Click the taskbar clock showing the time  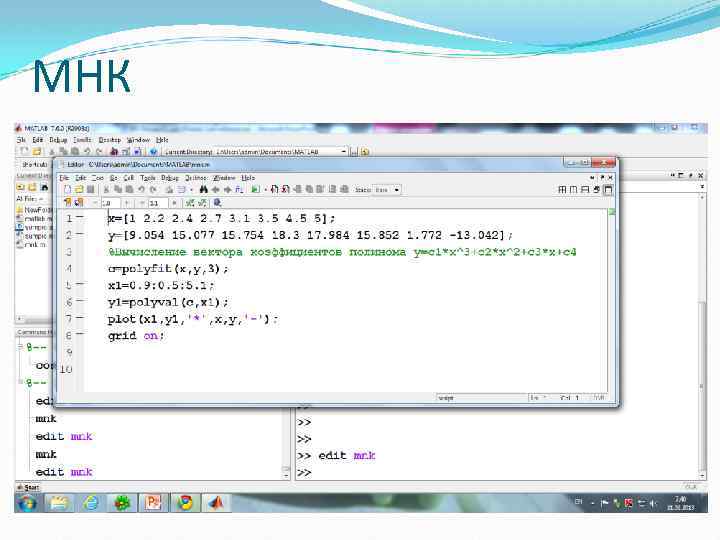pyautogui.click(x=681, y=503)
